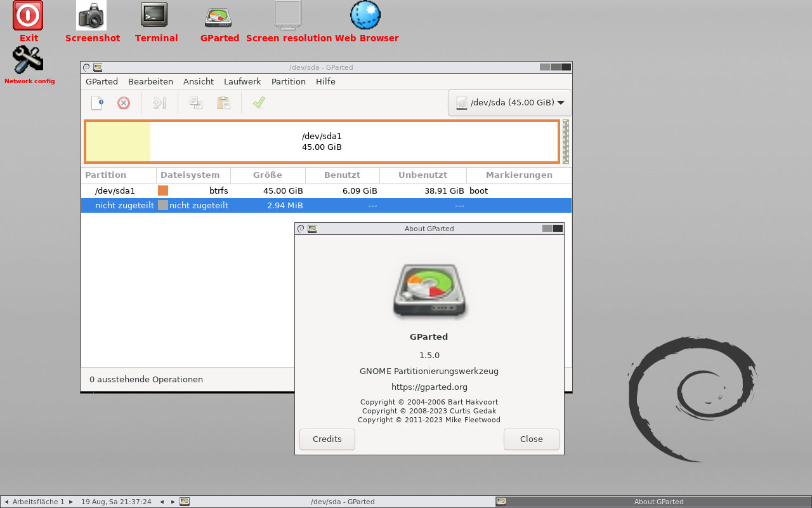Open the Partition menu
Viewport: 812px width, 508px height.
click(288, 82)
